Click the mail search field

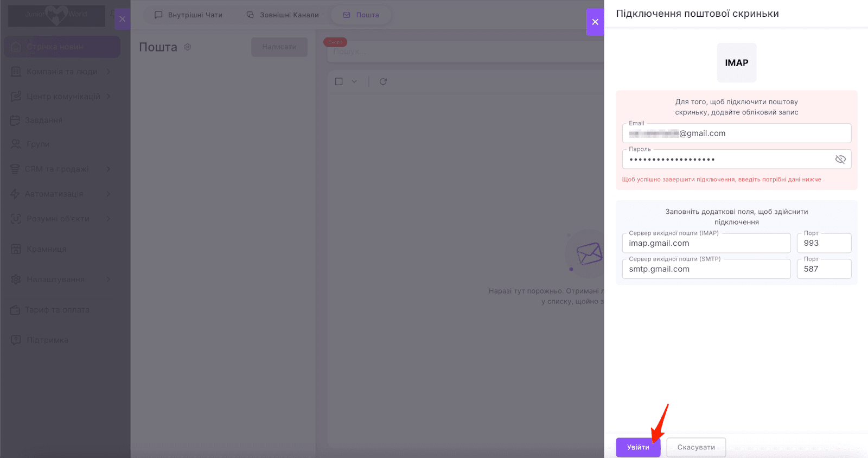click(465, 52)
